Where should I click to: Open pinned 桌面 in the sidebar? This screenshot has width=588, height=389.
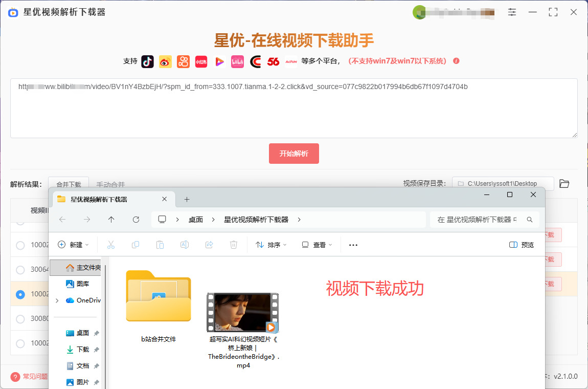click(77, 333)
